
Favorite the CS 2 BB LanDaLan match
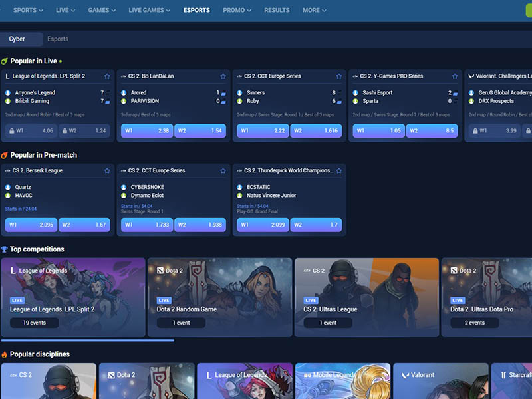(223, 76)
